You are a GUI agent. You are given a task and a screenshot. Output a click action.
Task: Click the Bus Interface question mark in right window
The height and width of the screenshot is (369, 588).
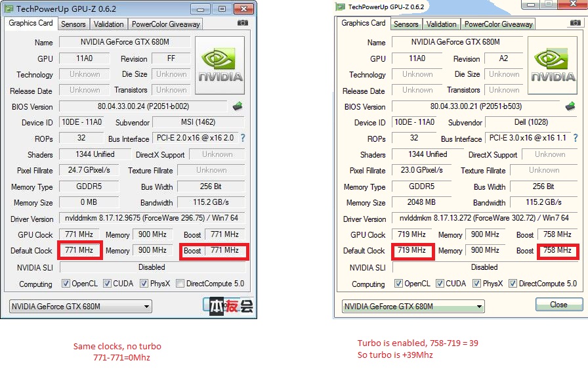click(x=576, y=138)
